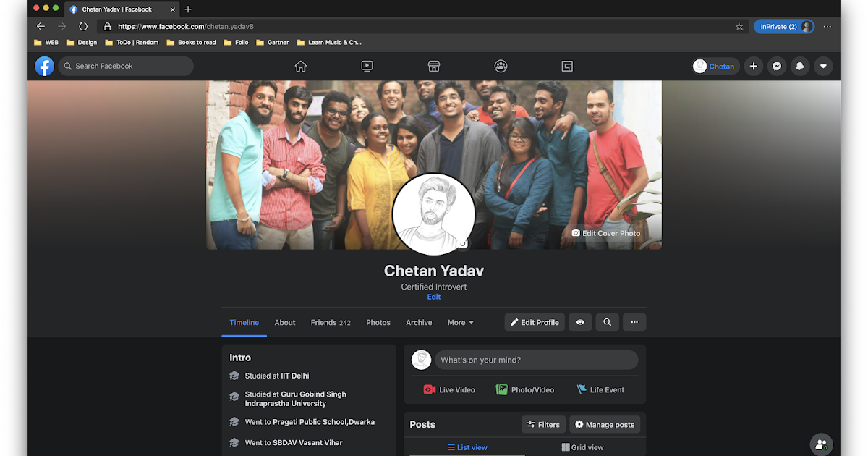Open the Facebook logo home link

(x=45, y=67)
